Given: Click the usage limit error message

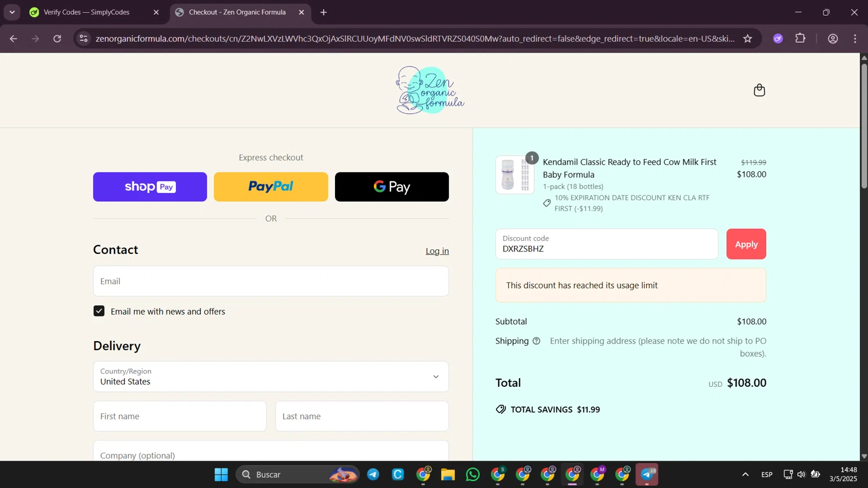Looking at the screenshot, I should 631,285.
